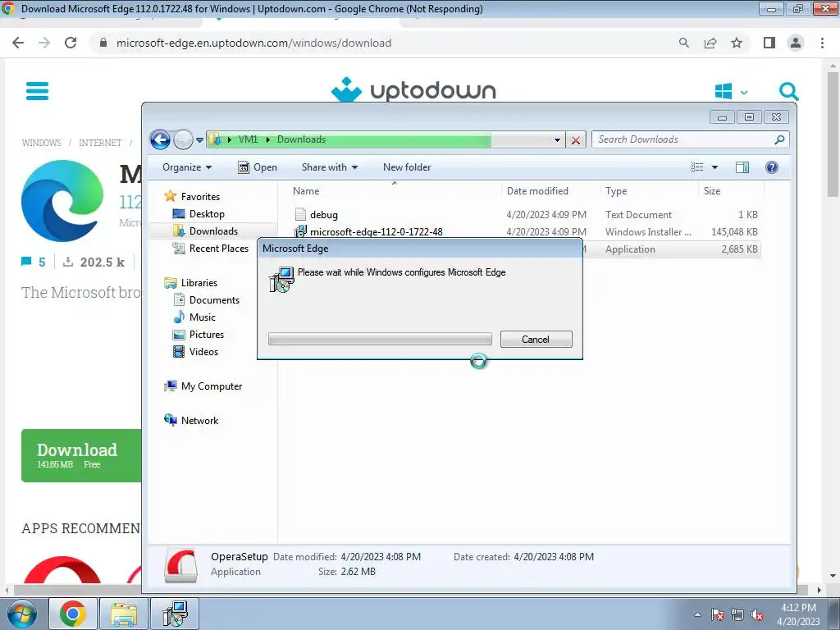
Task: Select Favorites in navigation pane
Action: (200, 197)
